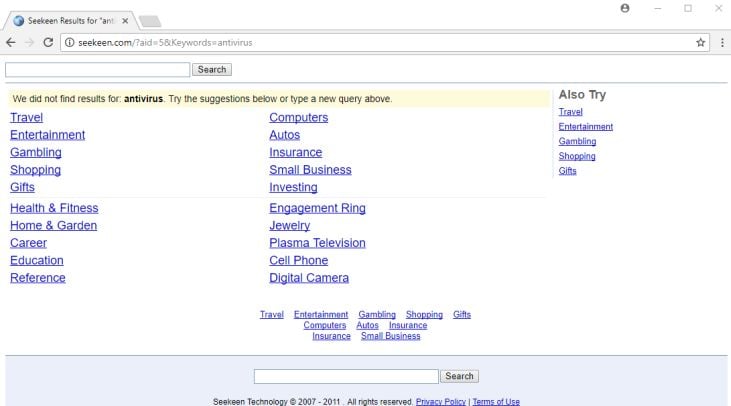Click the small footer Small Business link
Viewport: 731px width, 406px height.
[390, 336]
